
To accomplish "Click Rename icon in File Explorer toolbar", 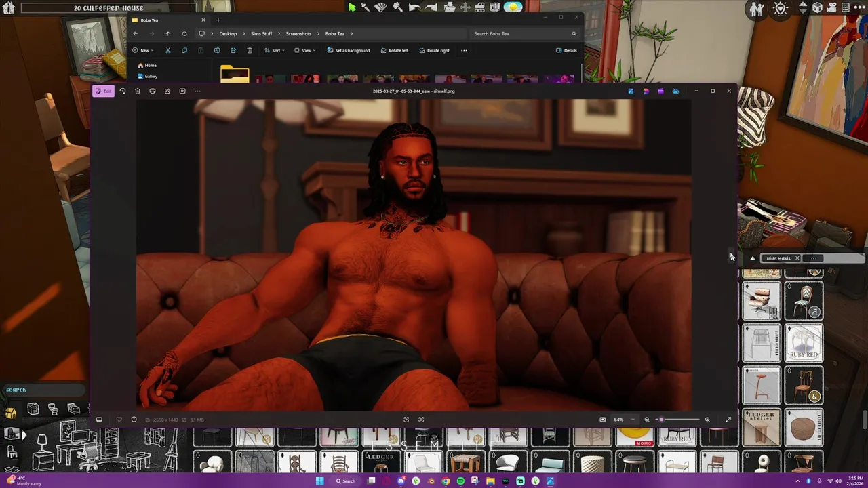I will [217, 50].
